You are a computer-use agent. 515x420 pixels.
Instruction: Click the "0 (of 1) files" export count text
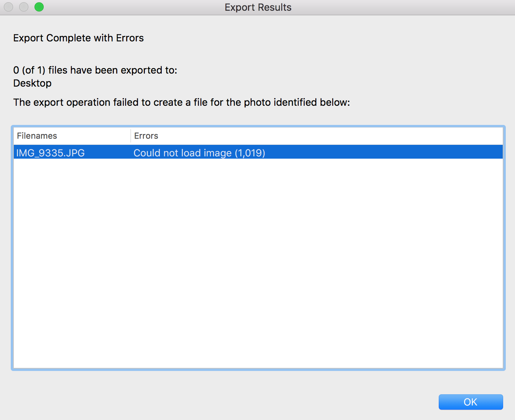click(x=95, y=70)
